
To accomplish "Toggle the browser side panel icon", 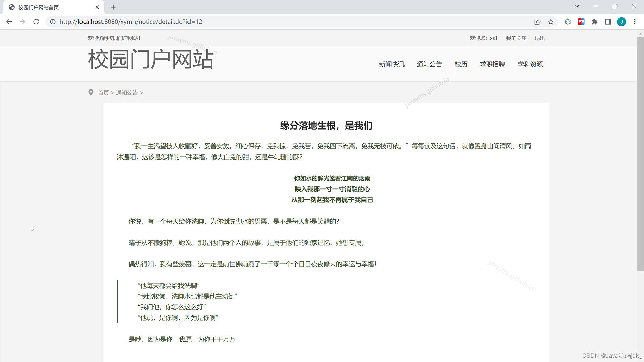I will [608, 22].
